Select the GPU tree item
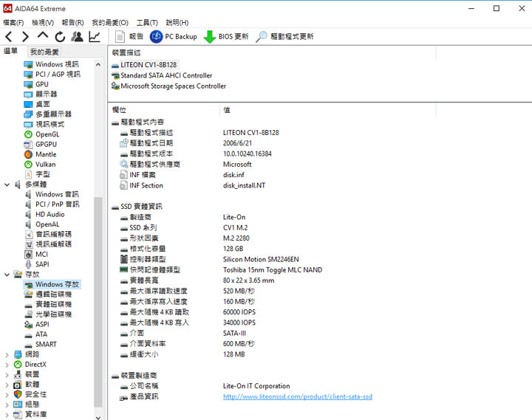Viewport: 532px width, 420px height. pos(42,84)
